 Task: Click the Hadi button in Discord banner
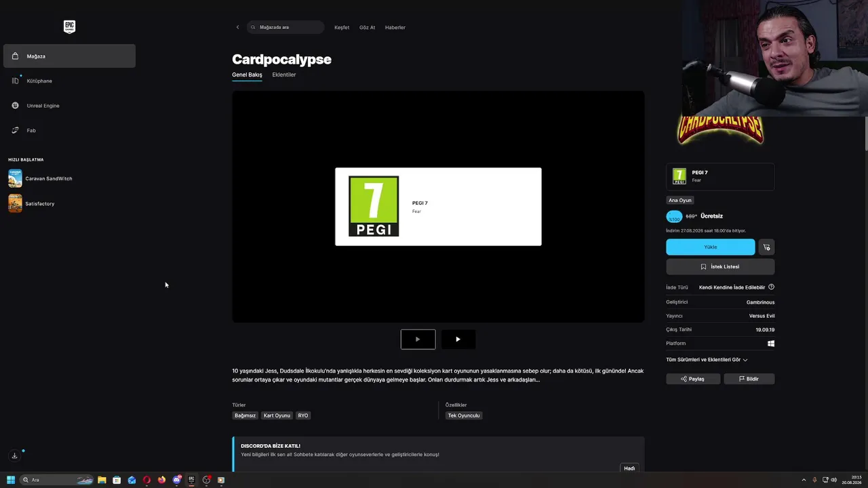pyautogui.click(x=629, y=468)
